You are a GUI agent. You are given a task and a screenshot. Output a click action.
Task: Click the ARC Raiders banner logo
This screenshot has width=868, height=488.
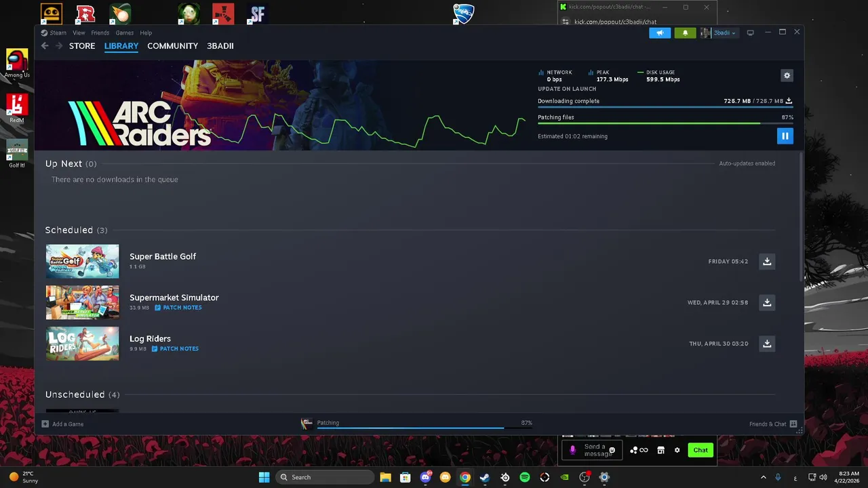pyautogui.click(x=140, y=123)
